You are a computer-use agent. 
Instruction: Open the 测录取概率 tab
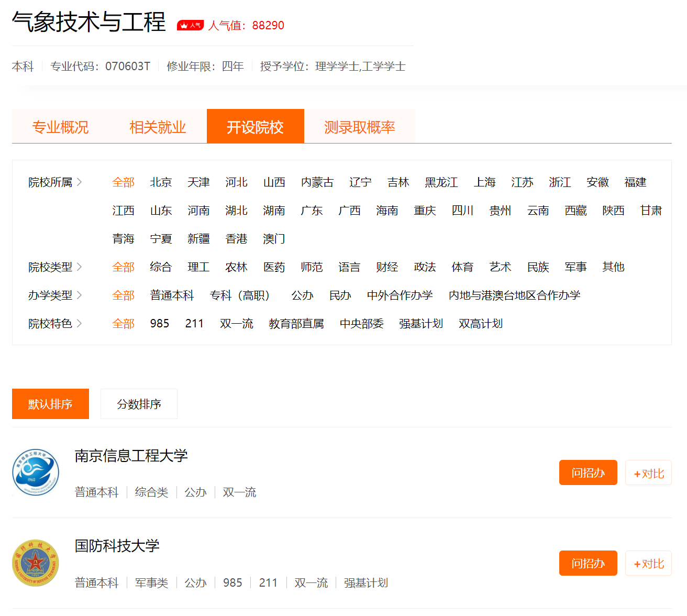(360, 127)
